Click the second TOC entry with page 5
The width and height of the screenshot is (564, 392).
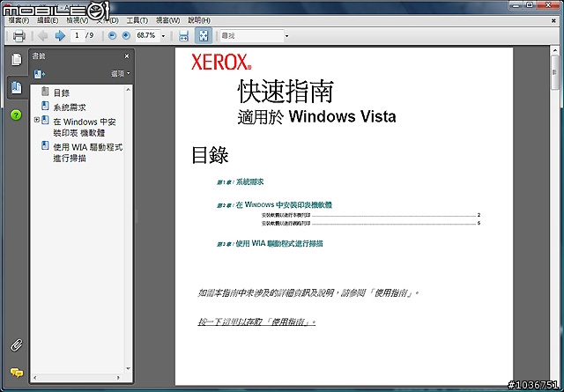click(x=371, y=224)
